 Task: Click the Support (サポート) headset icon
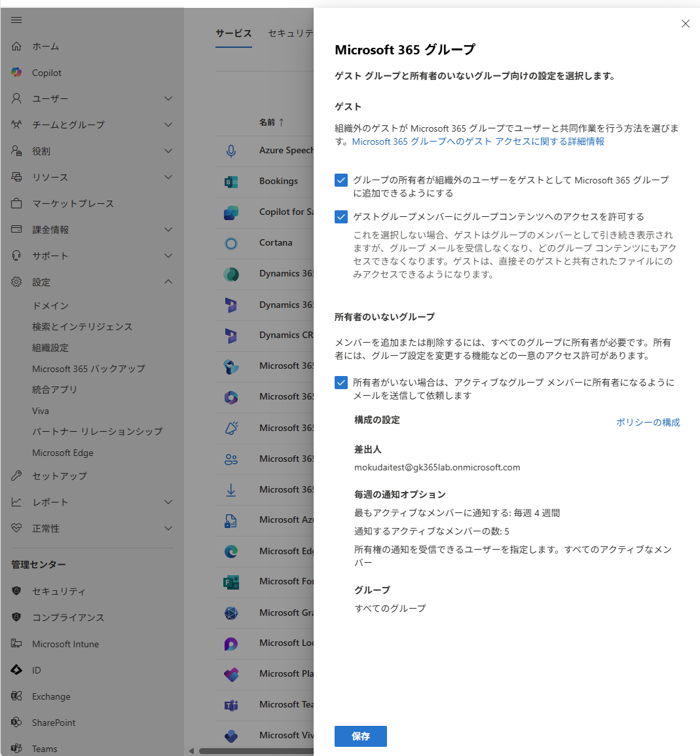click(x=16, y=255)
